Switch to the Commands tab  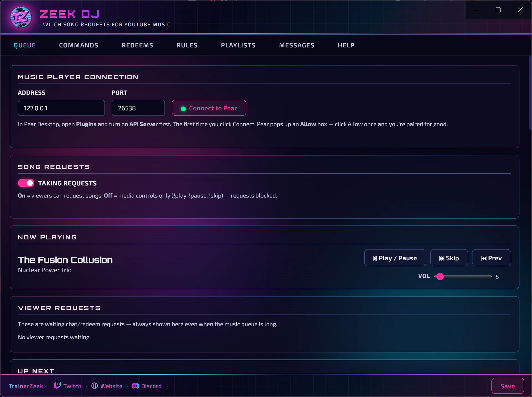(79, 45)
